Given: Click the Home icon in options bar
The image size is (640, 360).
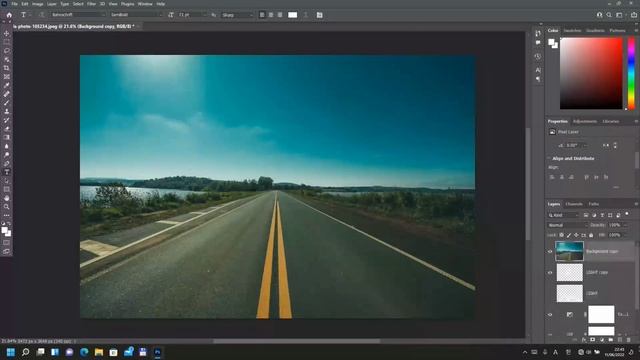Looking at the screenshot, I should [9, 15].
